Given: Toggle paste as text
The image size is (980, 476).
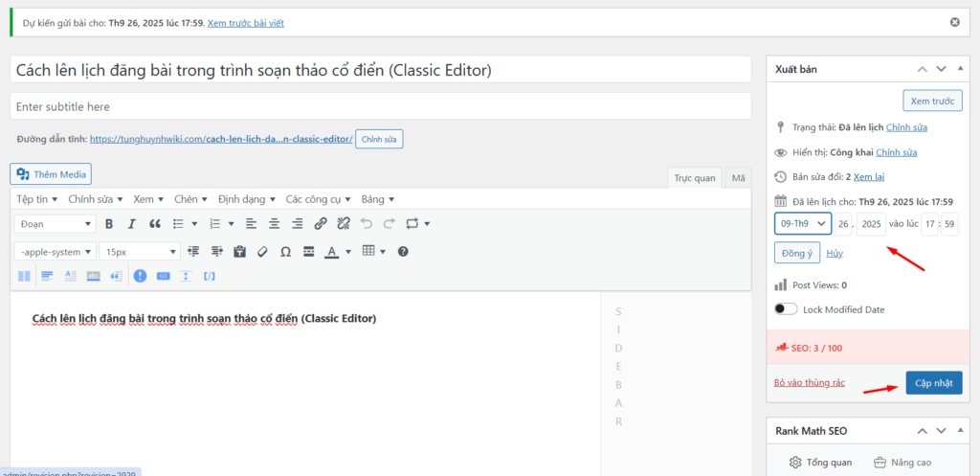Looking at the screenshot, I should [x=239, y=252].
